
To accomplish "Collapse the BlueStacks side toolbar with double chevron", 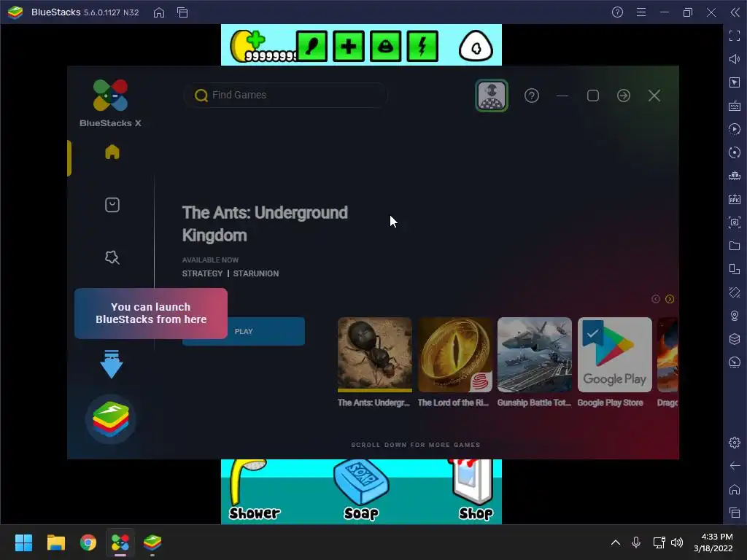I will tap(735, 12).
